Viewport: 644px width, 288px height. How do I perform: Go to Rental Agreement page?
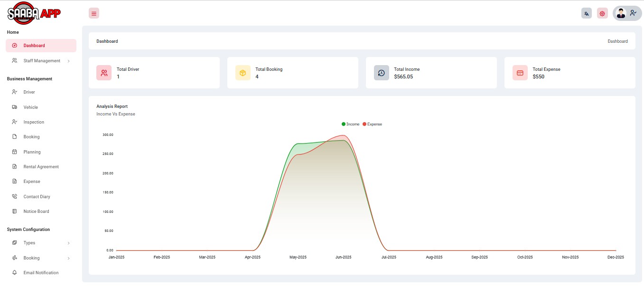pos(41,167)
